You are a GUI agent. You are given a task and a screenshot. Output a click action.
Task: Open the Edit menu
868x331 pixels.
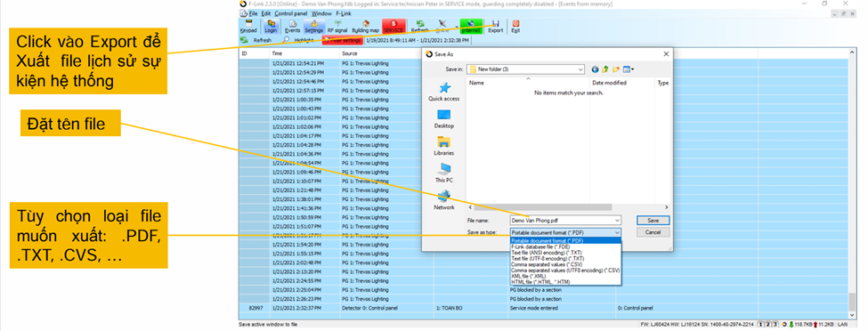click(x=266, y=13)
